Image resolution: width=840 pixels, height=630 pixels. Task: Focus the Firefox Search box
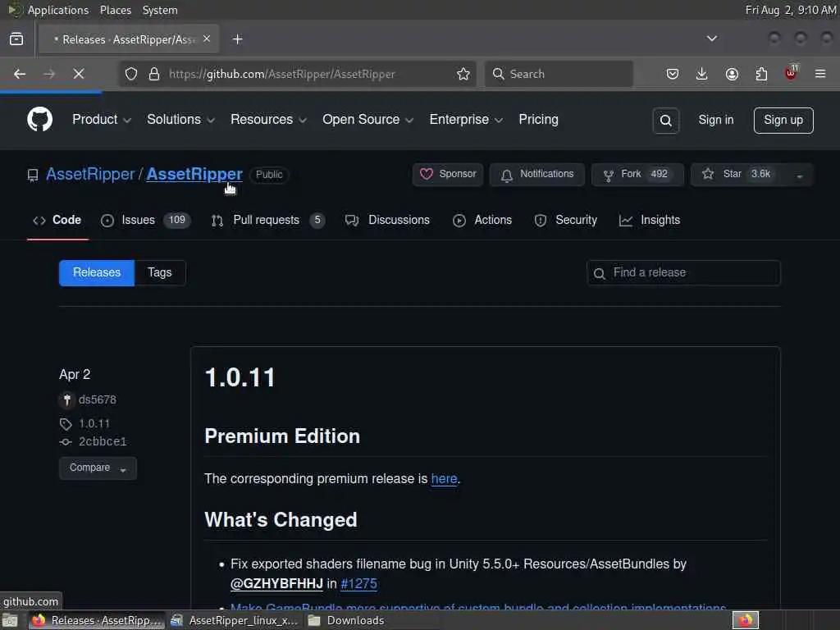559,74
